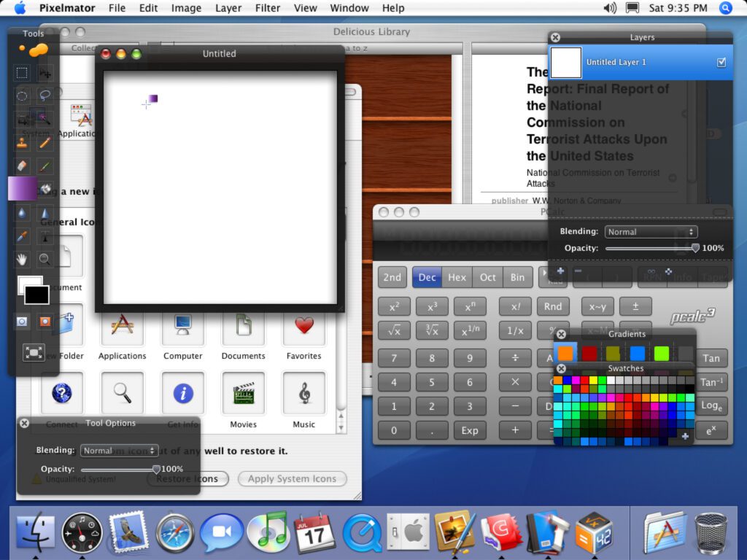Pick the Eyedropper tool
The width and height of the screenshot is (747, 560).
point(23,236)
